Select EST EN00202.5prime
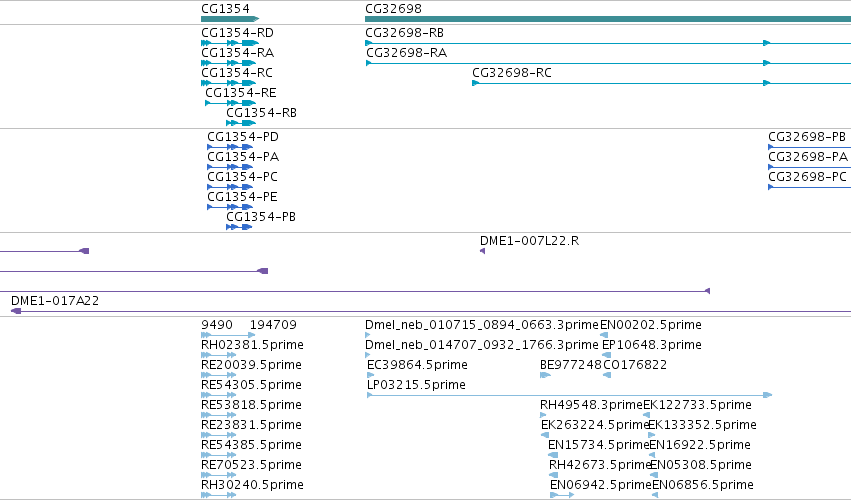The image size is (851, 500). point(651,325)
